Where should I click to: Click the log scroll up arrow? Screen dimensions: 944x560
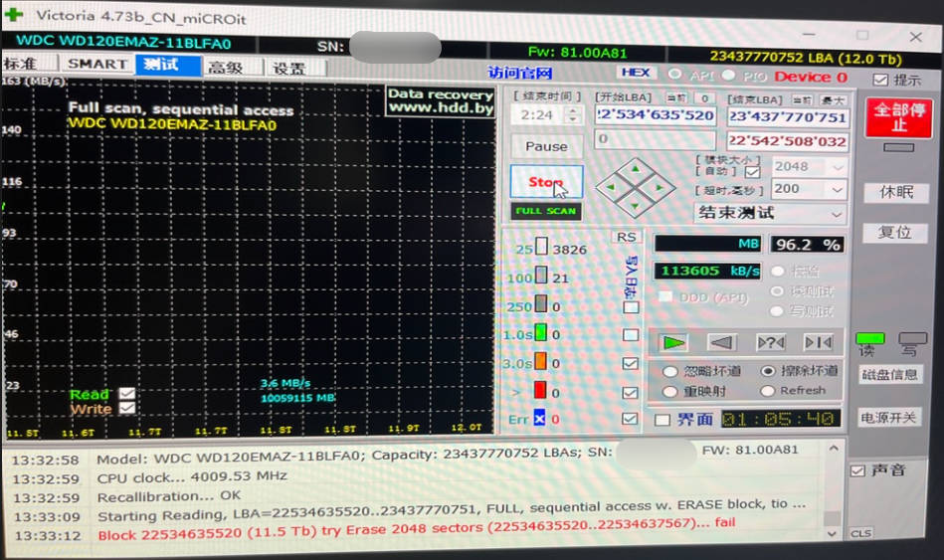[x=834, y=449]
